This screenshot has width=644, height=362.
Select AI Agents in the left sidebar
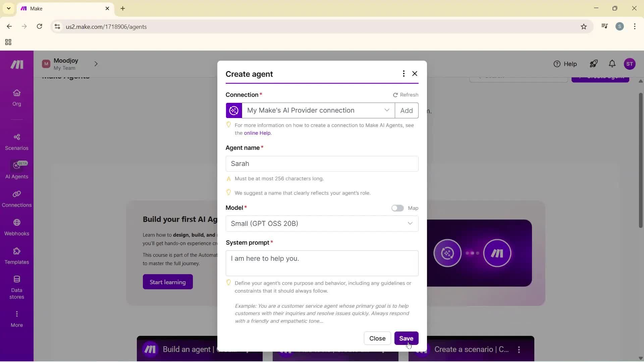[16, 171]
